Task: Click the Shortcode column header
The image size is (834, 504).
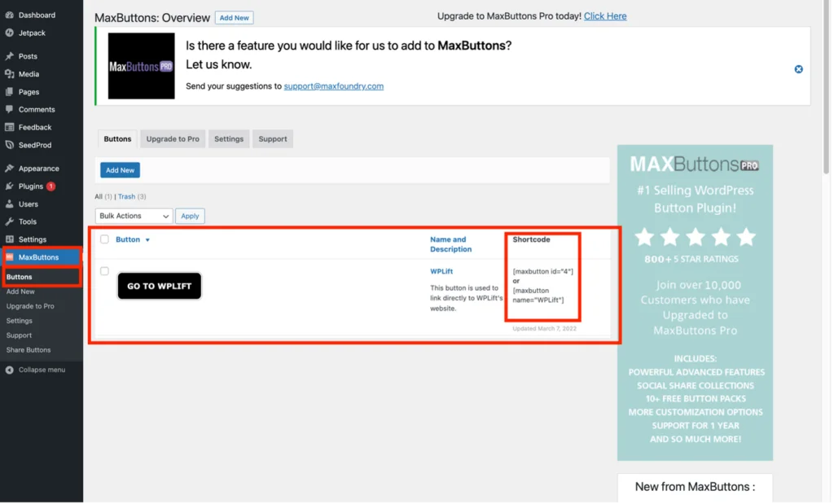Action: [531, 239]
